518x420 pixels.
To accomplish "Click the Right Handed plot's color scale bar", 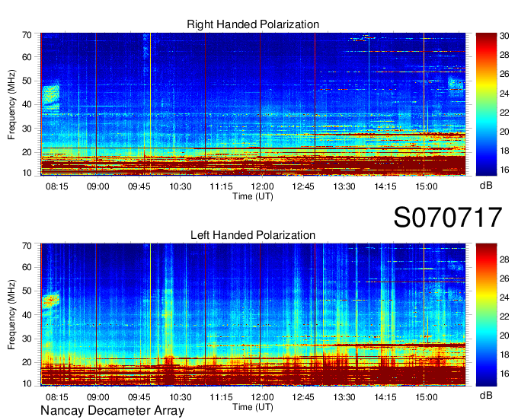I will click(486, 104).
